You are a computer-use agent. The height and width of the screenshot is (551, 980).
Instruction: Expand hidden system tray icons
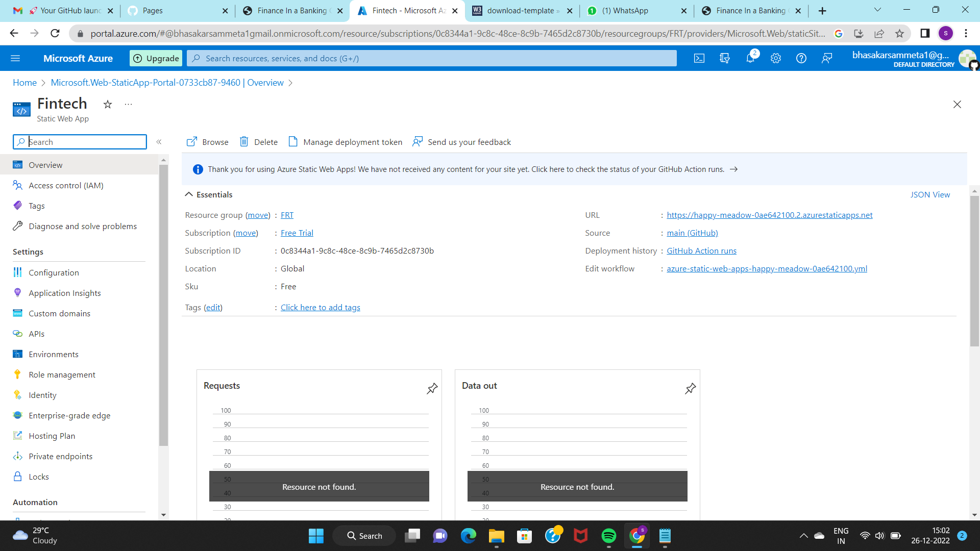point(803,536)
